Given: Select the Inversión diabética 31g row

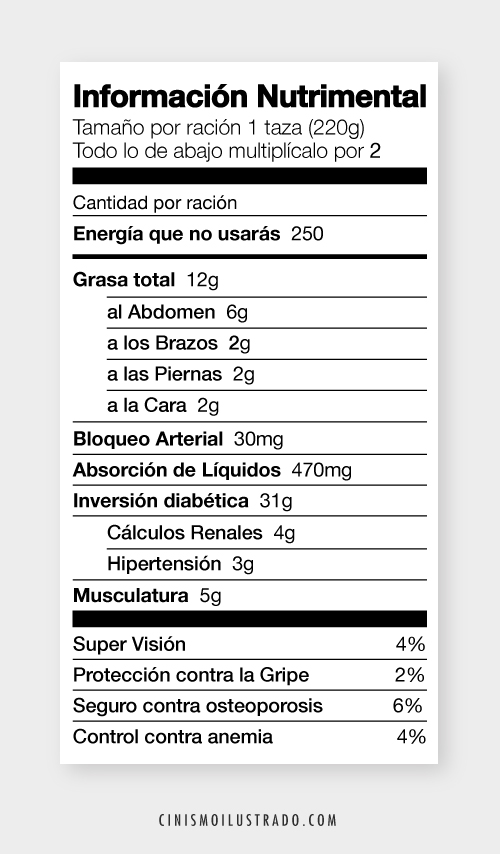Looking at the screenshot, I should (x=249, y=501).
